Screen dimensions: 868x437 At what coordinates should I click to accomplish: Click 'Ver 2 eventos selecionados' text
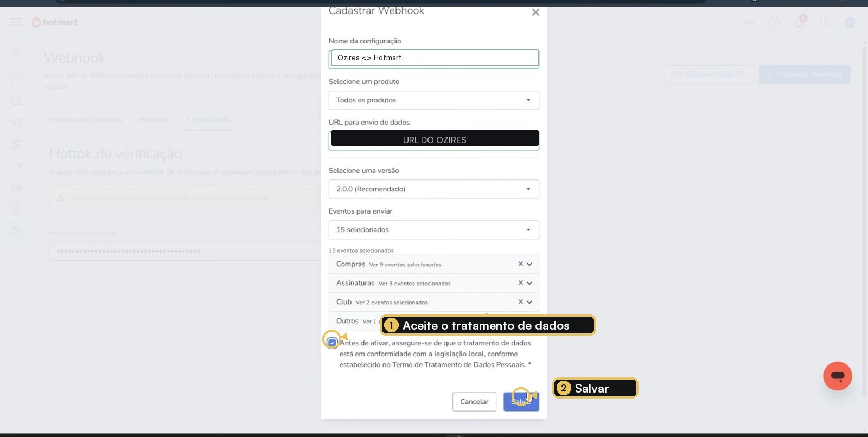click(392, 303)
